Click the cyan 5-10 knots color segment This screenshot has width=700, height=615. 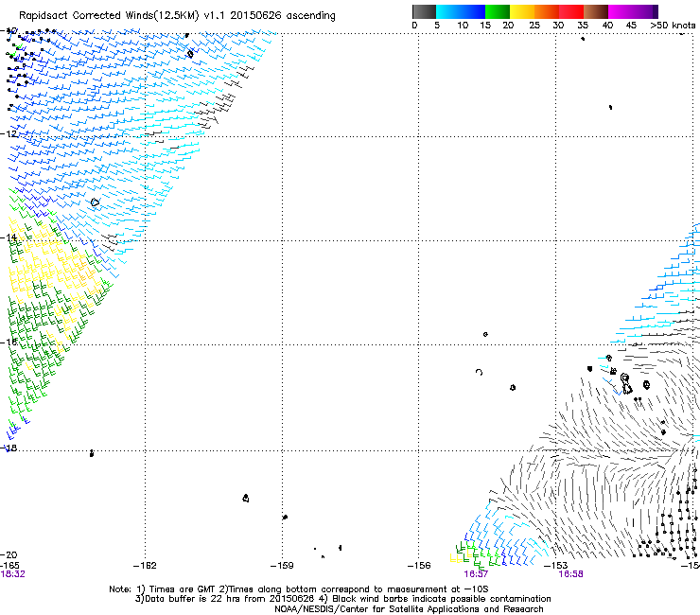click(448, 11)
